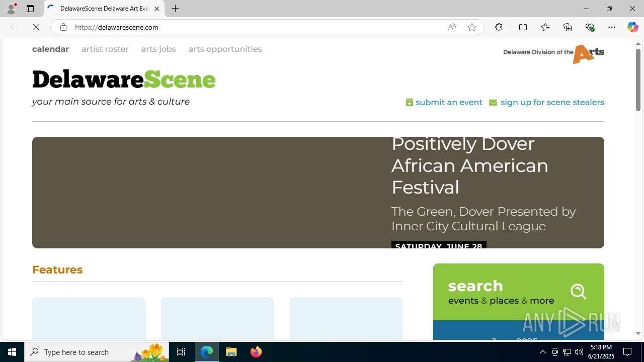Viewport: 644px width, 362px height.
Task: Open the third Features card thumbnail
Action: click(x=346, y=318)
